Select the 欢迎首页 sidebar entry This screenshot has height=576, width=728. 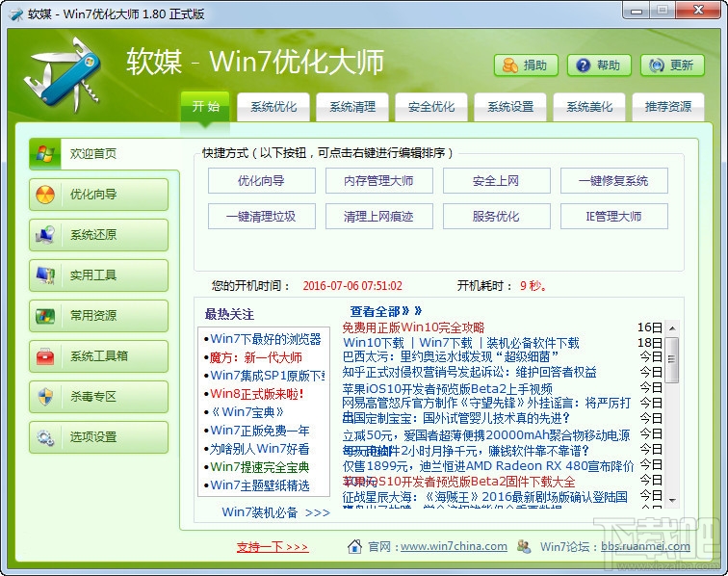tap(104, 153)
